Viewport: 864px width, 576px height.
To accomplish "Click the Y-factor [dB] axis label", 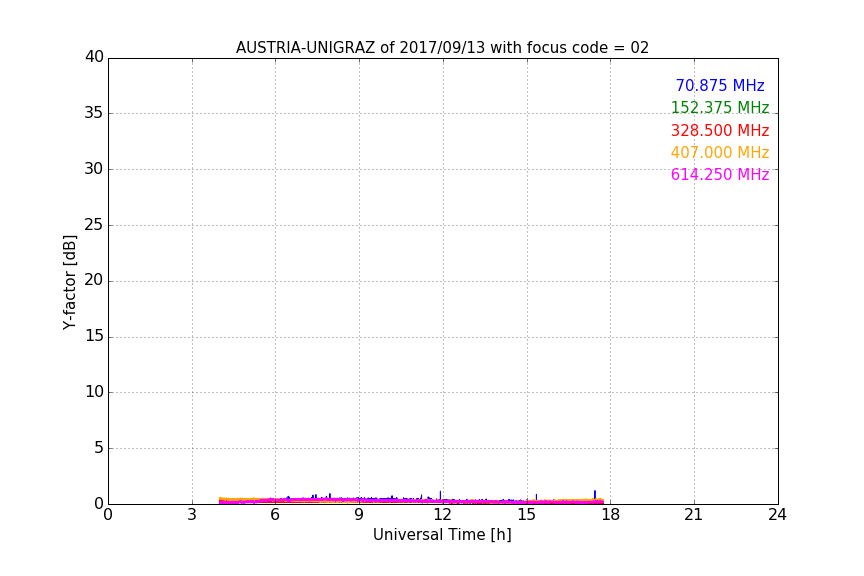I will click(69, 282).
